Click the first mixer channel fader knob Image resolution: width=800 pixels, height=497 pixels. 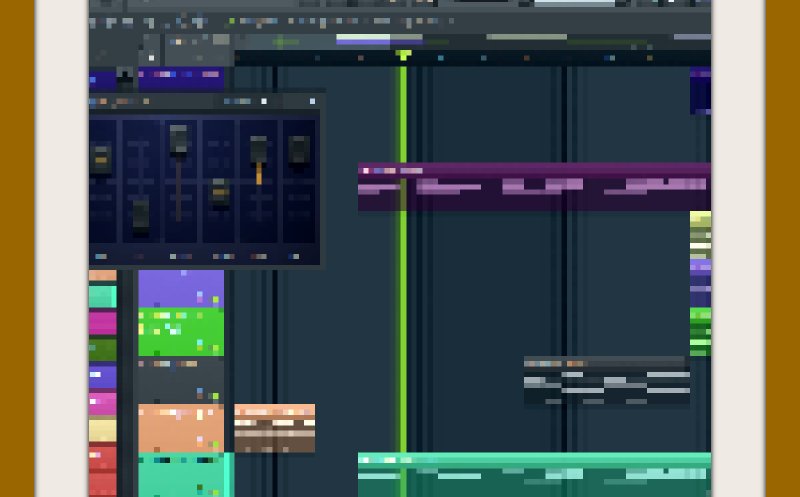(101, 160)
